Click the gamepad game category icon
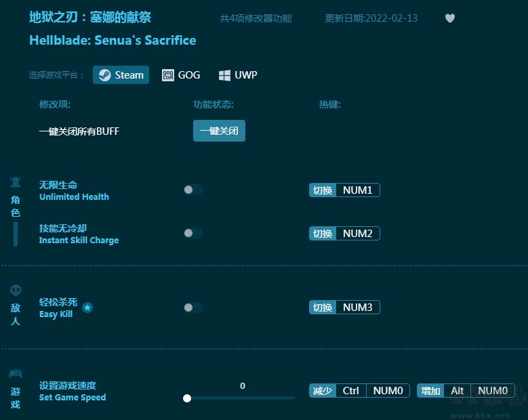 pos(16,373)
